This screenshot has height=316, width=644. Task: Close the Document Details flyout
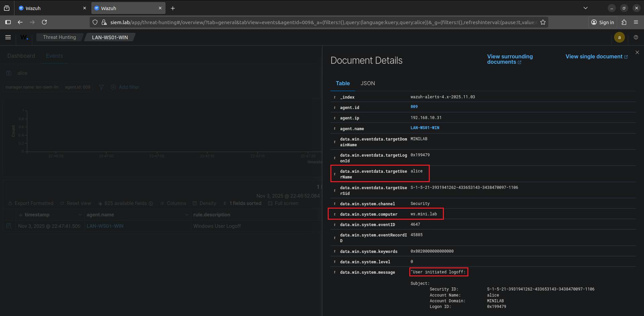point(637,52)
